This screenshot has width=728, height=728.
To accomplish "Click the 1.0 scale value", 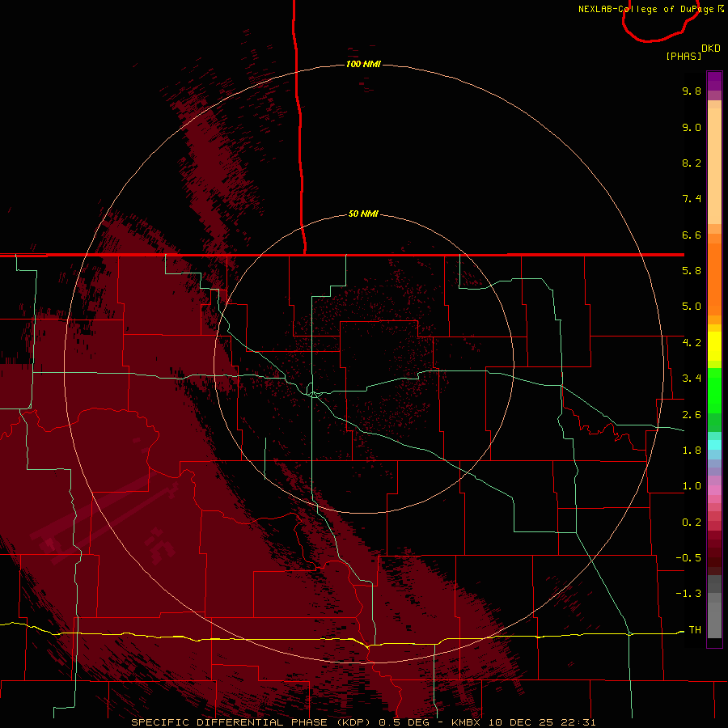I will (x=692, y=486).
